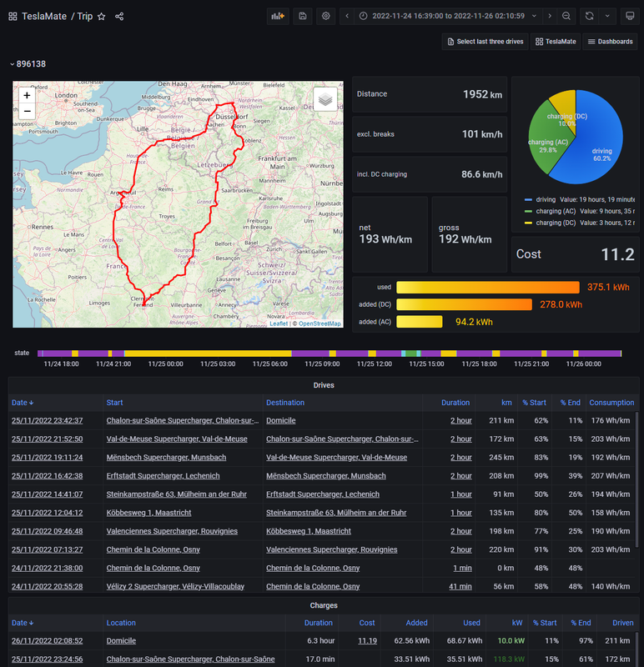
Task: Zoom out on the map
Action: (27, 112)
